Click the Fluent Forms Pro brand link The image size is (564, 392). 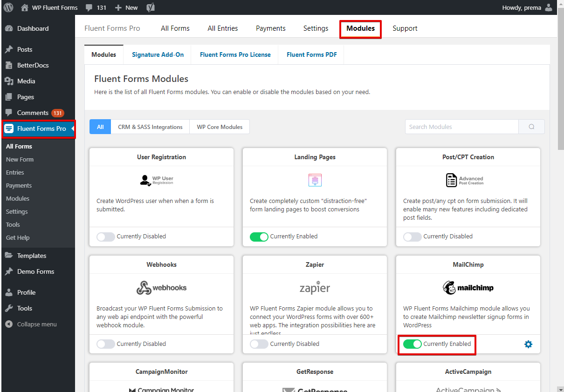112,28
